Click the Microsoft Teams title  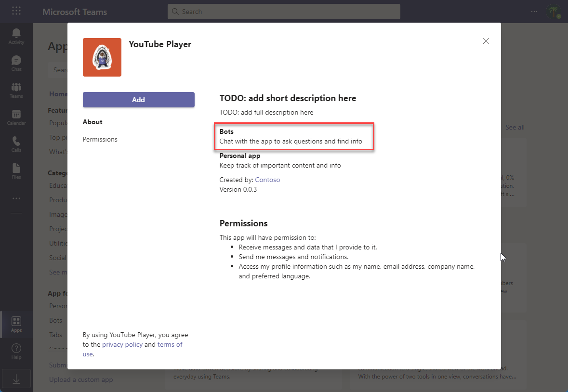pyautogui.click(x=75, y=12)
